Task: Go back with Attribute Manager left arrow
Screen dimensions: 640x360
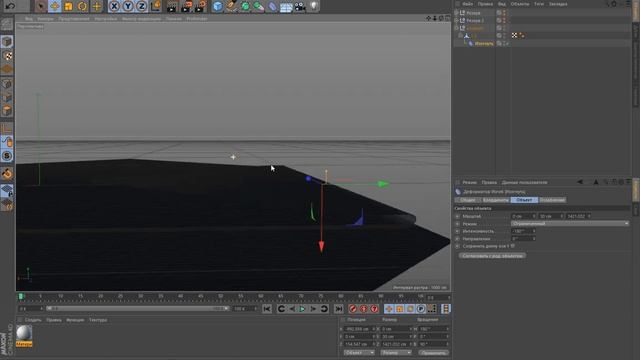Action: click(580, 182)
